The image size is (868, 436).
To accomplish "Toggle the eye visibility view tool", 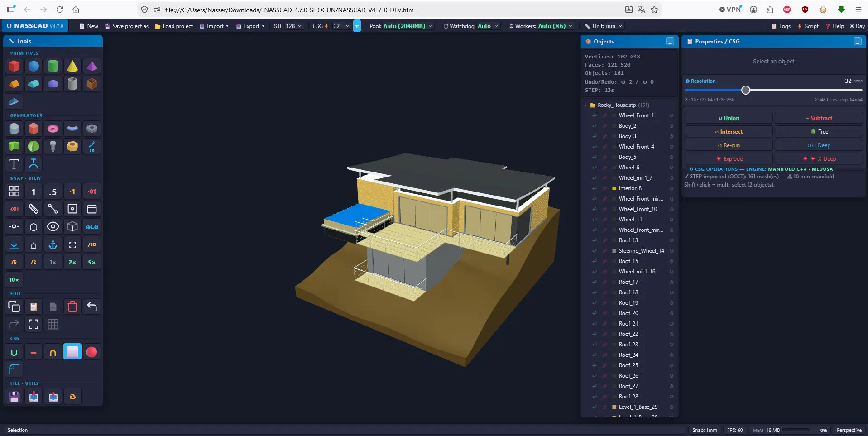I will pyautogui.click(x=53, y=226).
